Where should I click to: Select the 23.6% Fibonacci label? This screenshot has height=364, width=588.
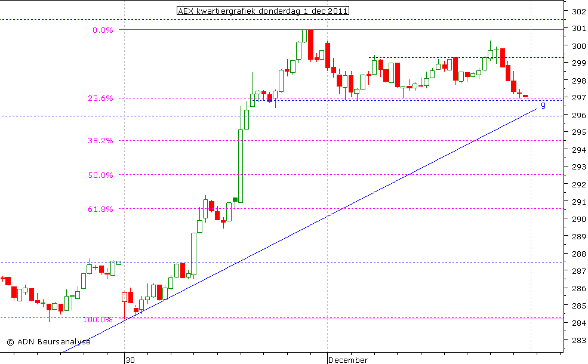[100, 98]
